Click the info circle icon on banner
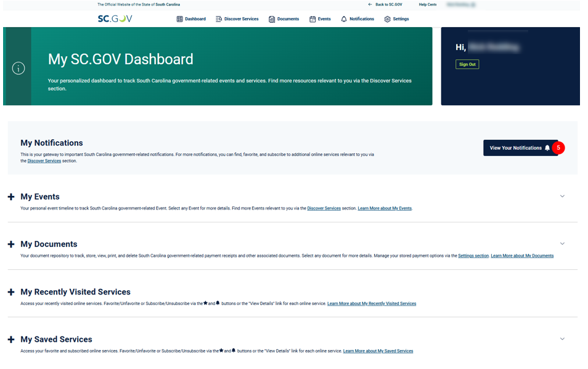Viewport: 588px width, 369px height. coord(18,68)
